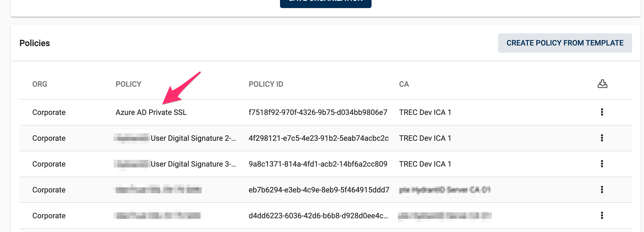This screenshot has height=232, width=644.
Task: Open actions menu for Azure AD Private SSL
Action: click(602, 112)
